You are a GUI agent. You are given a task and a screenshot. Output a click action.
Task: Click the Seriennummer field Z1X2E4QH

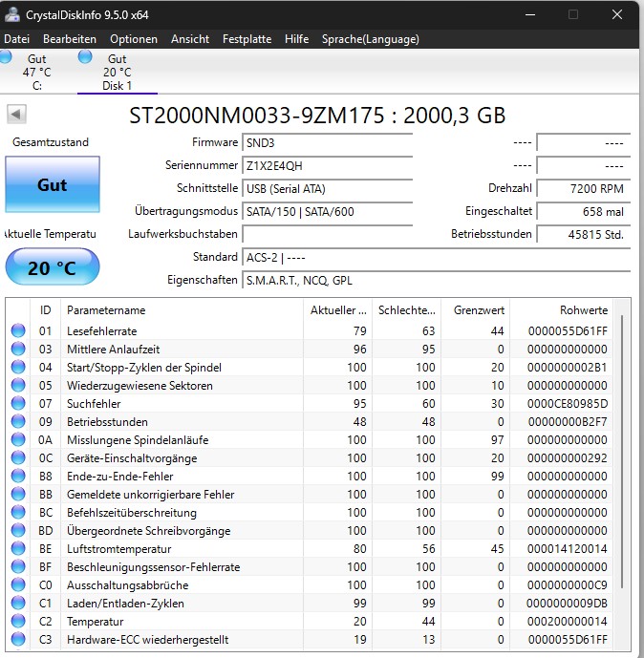pos(327,166)
